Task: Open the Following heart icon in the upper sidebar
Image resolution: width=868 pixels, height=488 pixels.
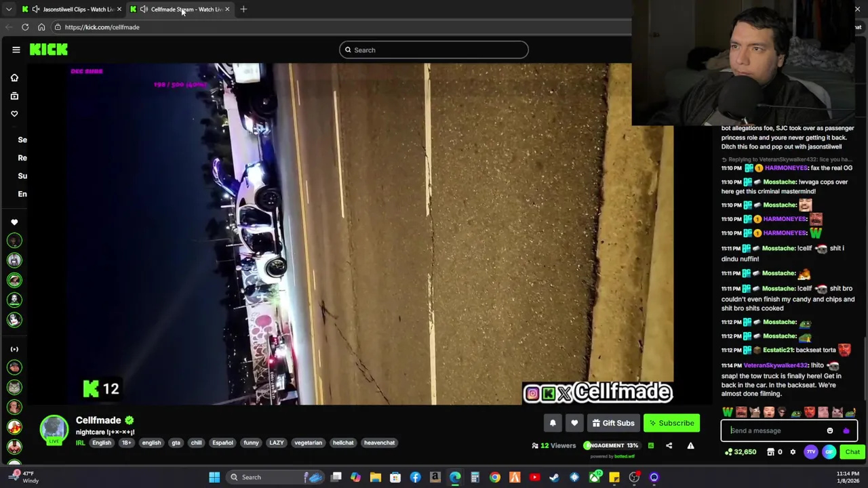Action: [x=14, y=114]
